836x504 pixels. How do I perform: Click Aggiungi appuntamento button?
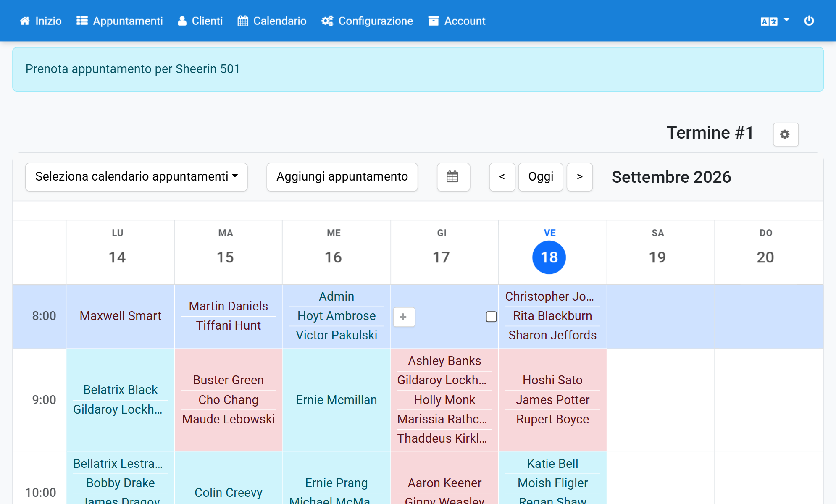click(x=342, y=177)
